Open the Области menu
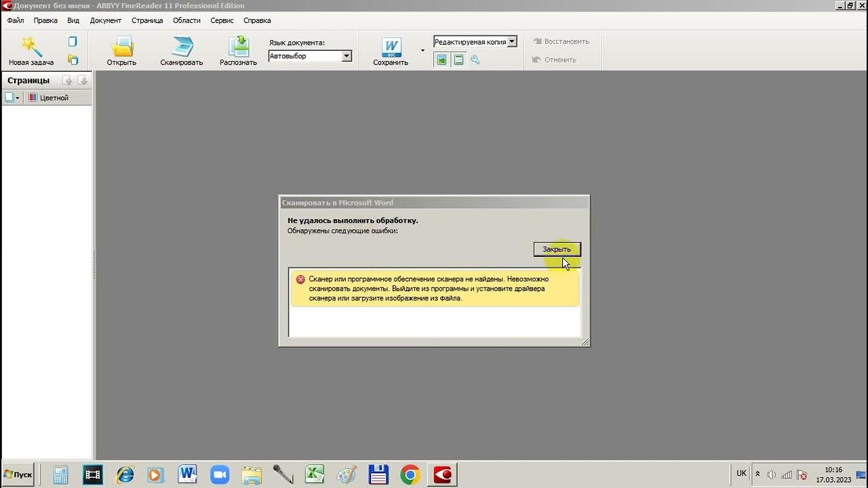868x488 pixels. [x=186, y=20]
